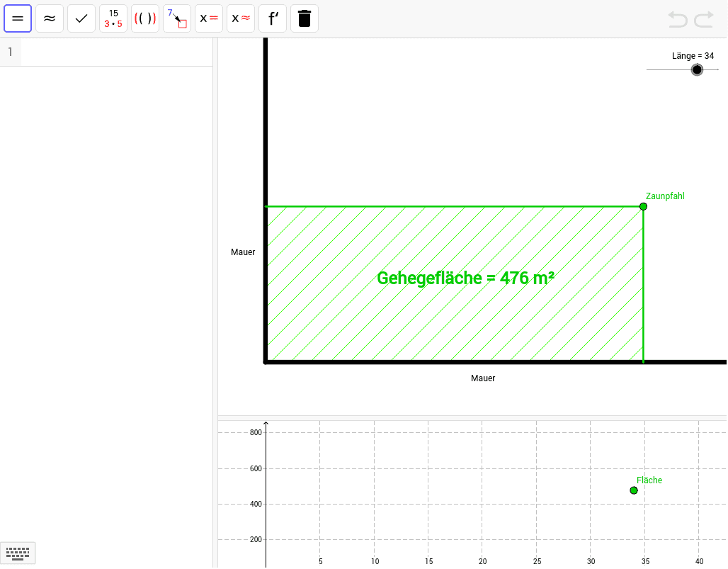This screenshot has width=728, height=569.
Task: Click the 400 y-axis tick label
Action: 256,504
